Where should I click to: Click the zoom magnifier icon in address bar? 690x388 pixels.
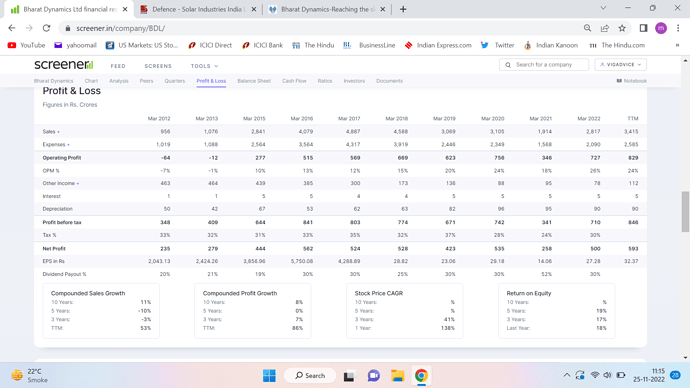tap(587, 28)
